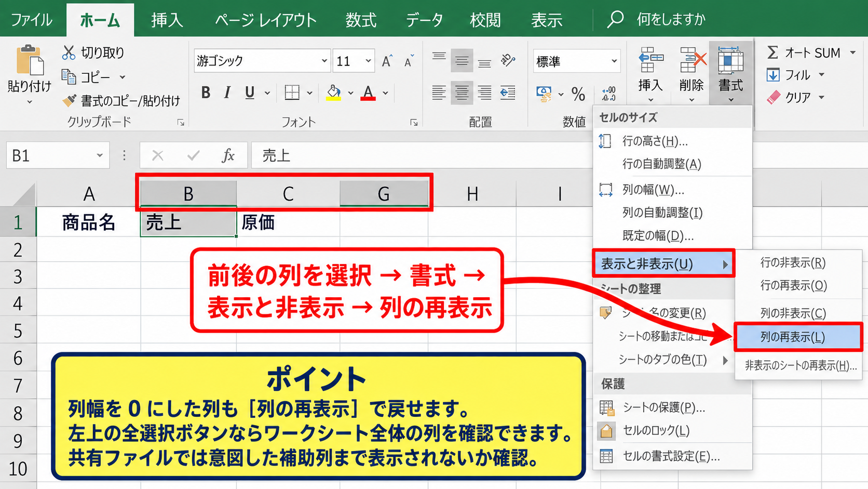This screenshot has width=868, height=489.
Task: Click the Paste (貼り付け) clipboard icon
Action: 30,60
